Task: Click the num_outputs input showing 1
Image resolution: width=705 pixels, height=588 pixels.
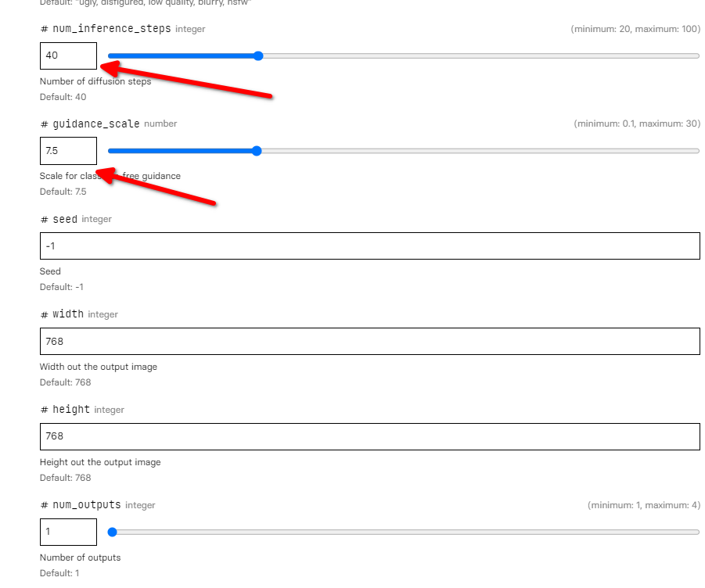Action: point(68,532)
